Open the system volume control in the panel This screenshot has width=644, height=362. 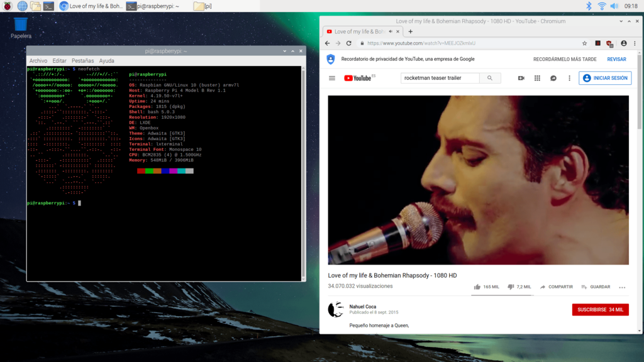(614, 6)
